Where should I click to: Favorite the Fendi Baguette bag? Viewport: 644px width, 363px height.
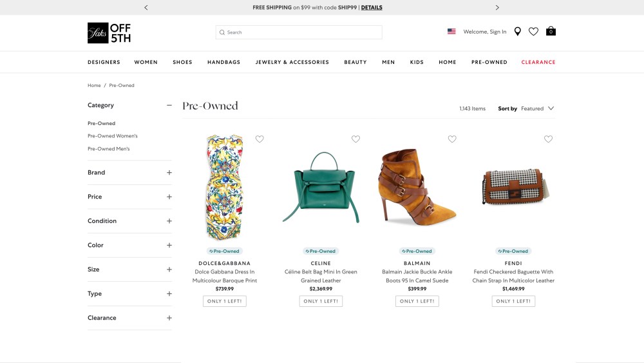pyautogui.click(x=548, y=139)
